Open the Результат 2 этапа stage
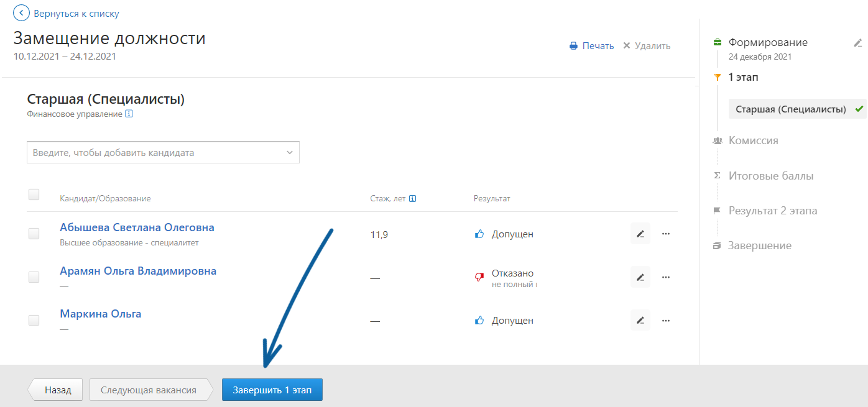 tap(773, 211)
